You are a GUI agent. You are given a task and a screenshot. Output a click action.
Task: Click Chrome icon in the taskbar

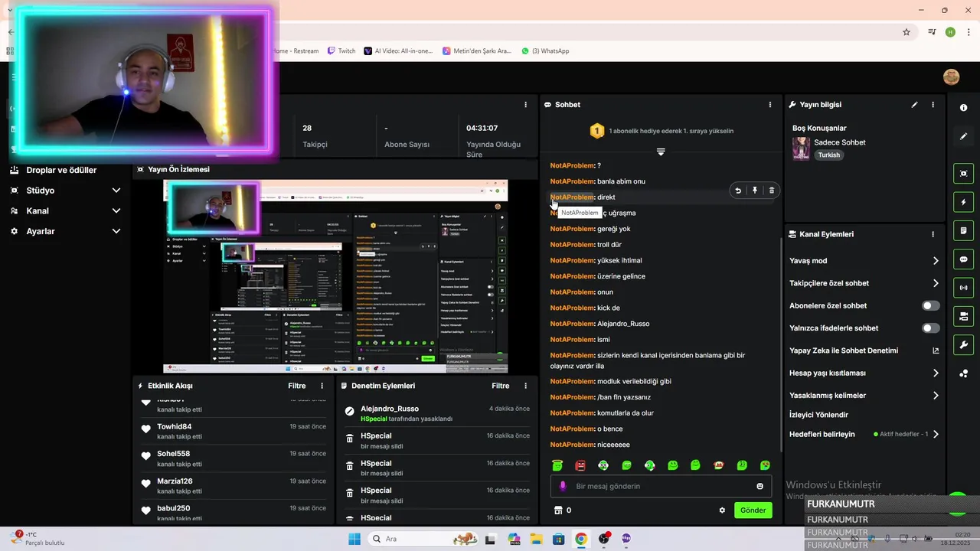tap(581, 539)
